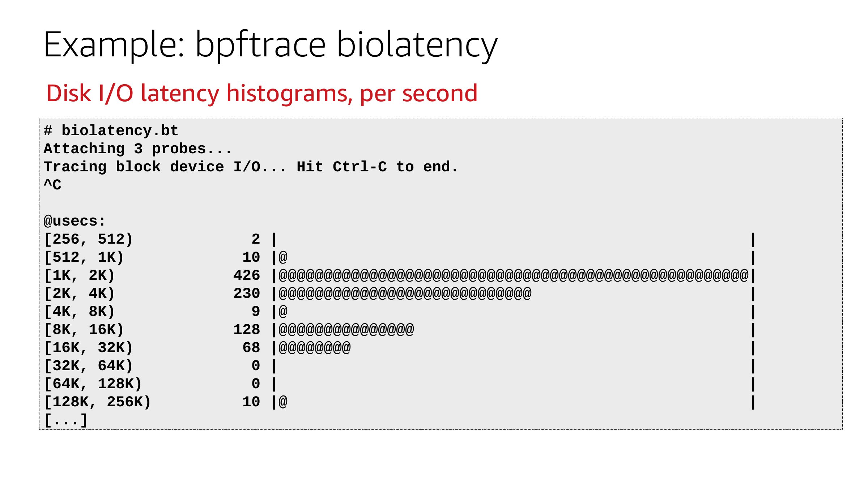Click the 'Tracing block device I/O...' line

coord(251,167)
